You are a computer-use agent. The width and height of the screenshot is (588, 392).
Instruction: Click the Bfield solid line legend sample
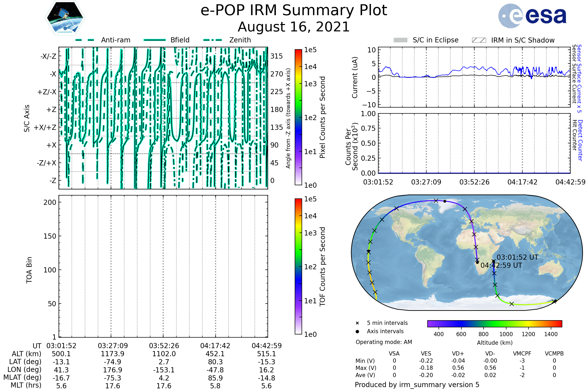(155, 40)
